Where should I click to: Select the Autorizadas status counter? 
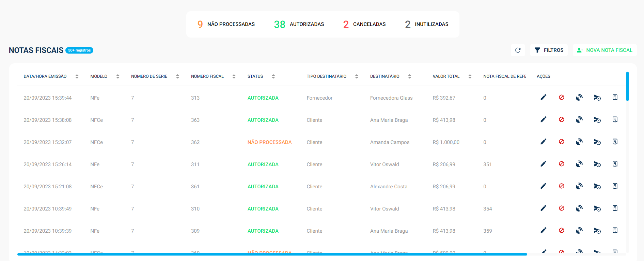299,24
